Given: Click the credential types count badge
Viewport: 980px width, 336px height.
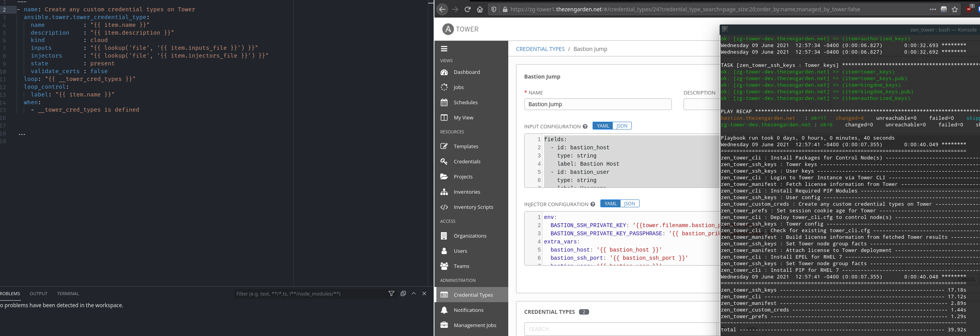Looking at the screenshot, I should point(584,312).
